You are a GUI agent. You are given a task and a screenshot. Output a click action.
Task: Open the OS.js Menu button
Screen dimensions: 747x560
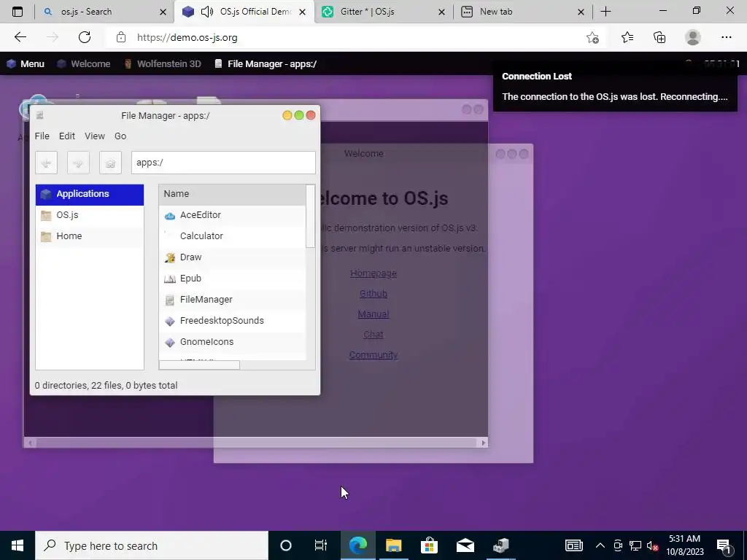(x=26, y=64)
